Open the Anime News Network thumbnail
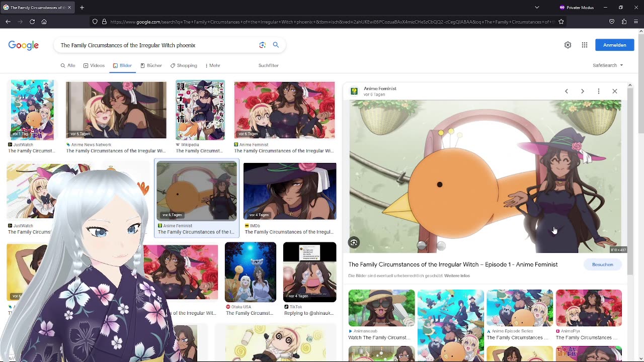 point(116,110)
